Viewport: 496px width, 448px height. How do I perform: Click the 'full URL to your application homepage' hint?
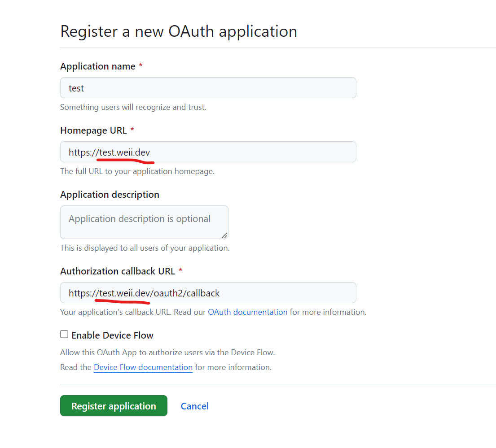[x=137, y=172]
